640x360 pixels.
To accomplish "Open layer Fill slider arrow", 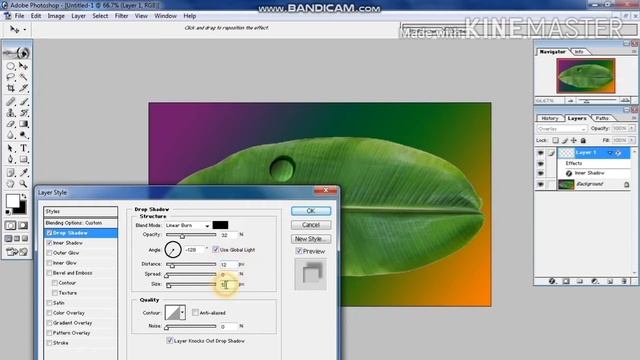I will point(631,140).
